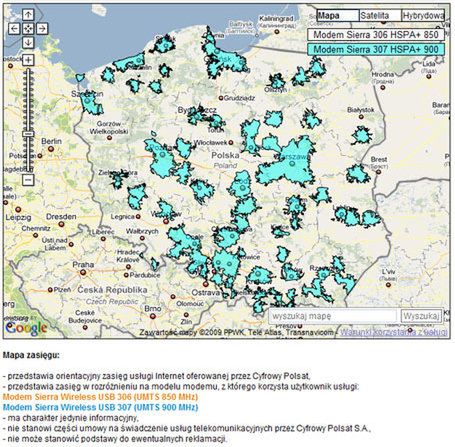Click the Wyszukaj search button
455x447 pixels.
pos(421,316)
